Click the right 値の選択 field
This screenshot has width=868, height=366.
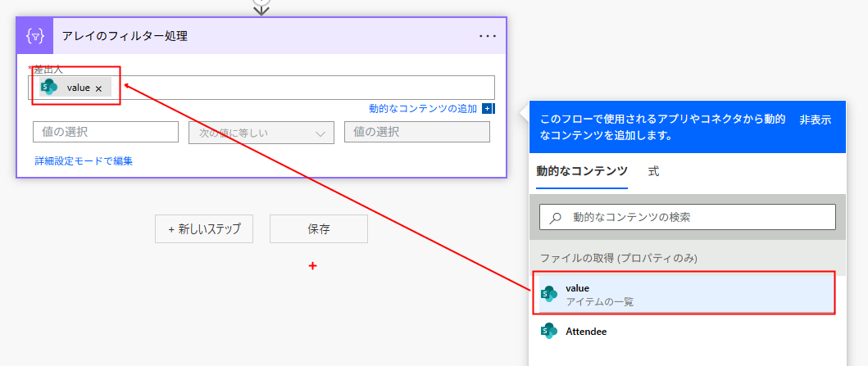[x=417, y=132]
